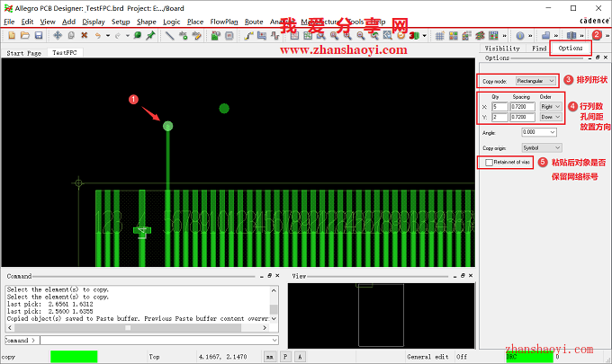Open the Copy origin Symbol dropdown

tap(542, 147)
